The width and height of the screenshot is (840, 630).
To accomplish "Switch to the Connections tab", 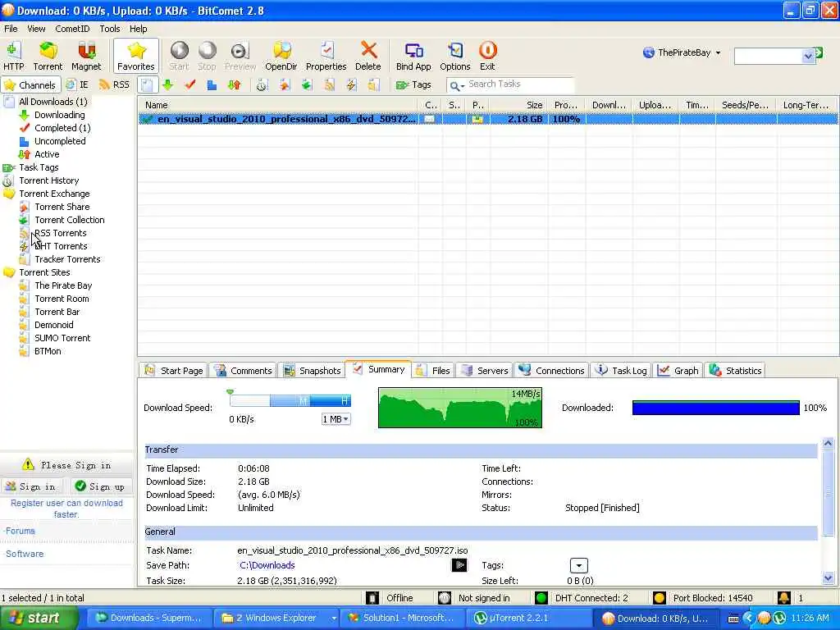I will (552, 370).
